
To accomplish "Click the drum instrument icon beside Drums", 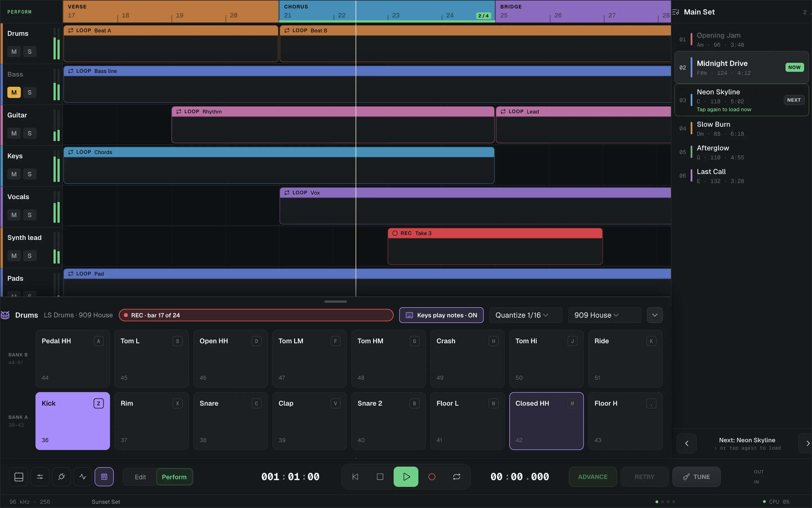I will click(x=5, y=315).
